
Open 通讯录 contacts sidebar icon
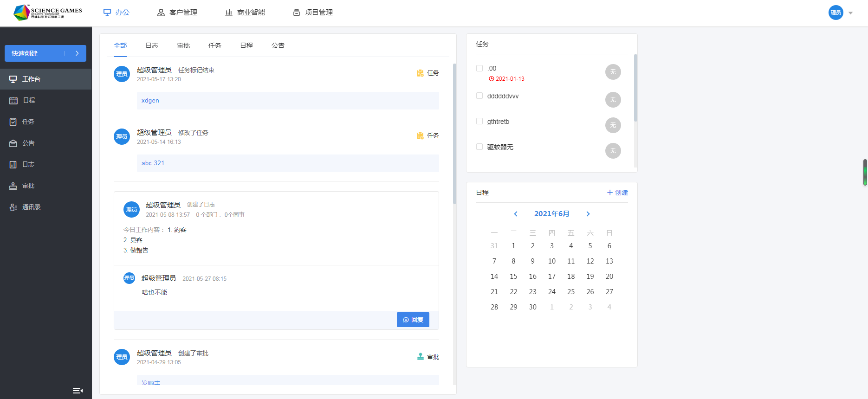click(x=13, y=207)
